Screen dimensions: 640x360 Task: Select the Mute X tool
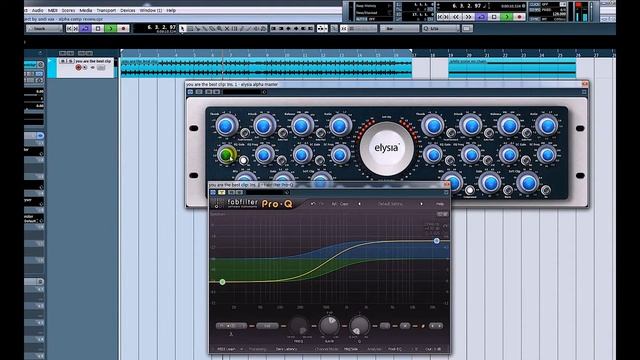pos(227,29)
